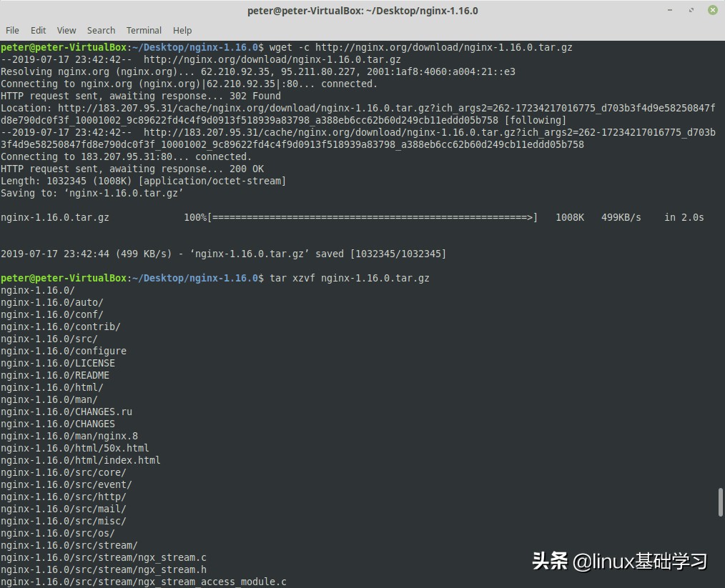
Task: Click the 'in 2.0s' duration text
Action: tap(684, 218)
